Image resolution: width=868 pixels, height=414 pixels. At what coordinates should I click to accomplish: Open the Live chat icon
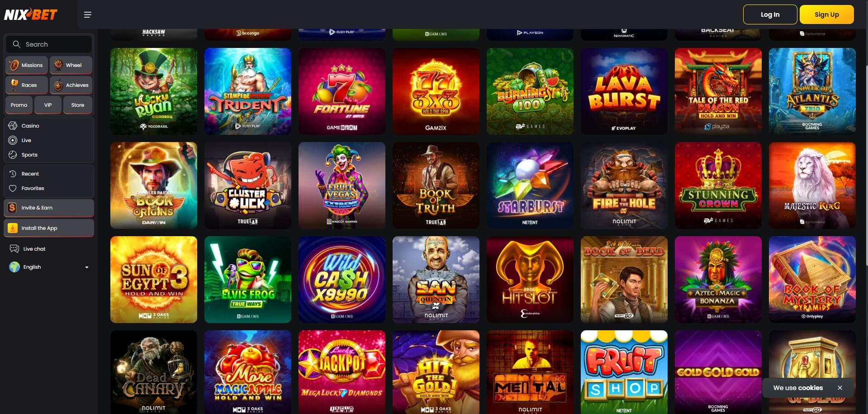pos(14,249)
